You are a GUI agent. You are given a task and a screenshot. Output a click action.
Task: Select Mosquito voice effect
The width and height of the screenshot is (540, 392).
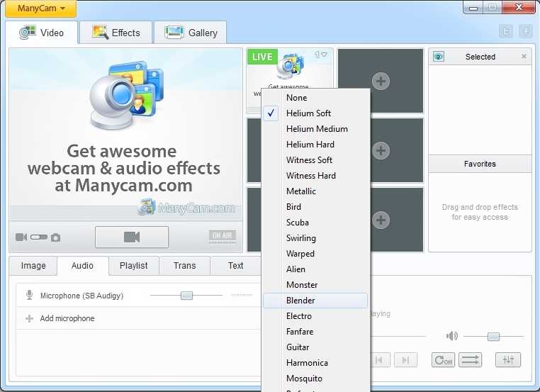(315, 379)
